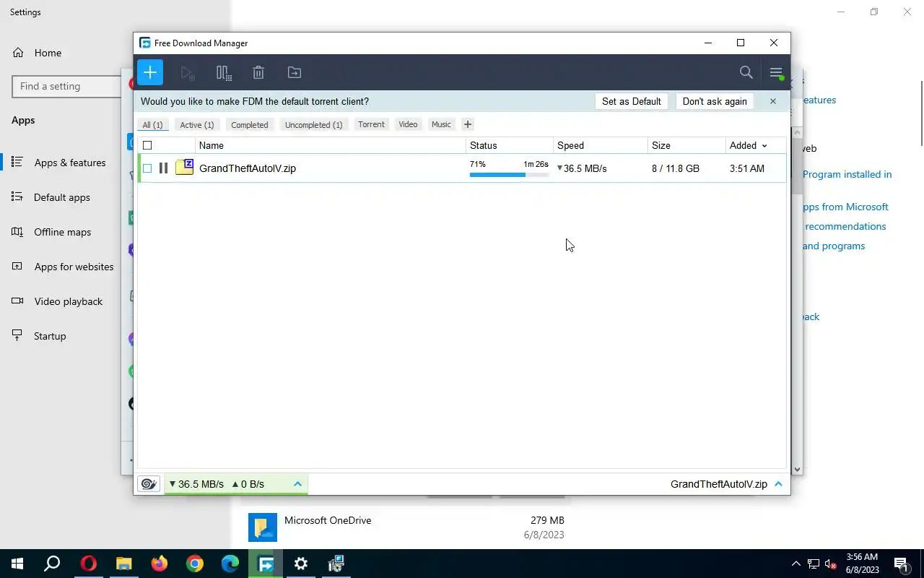Open the notification center icon
Image resolution: width=924 pixels, height=578 pixels.
click(901, 564)
